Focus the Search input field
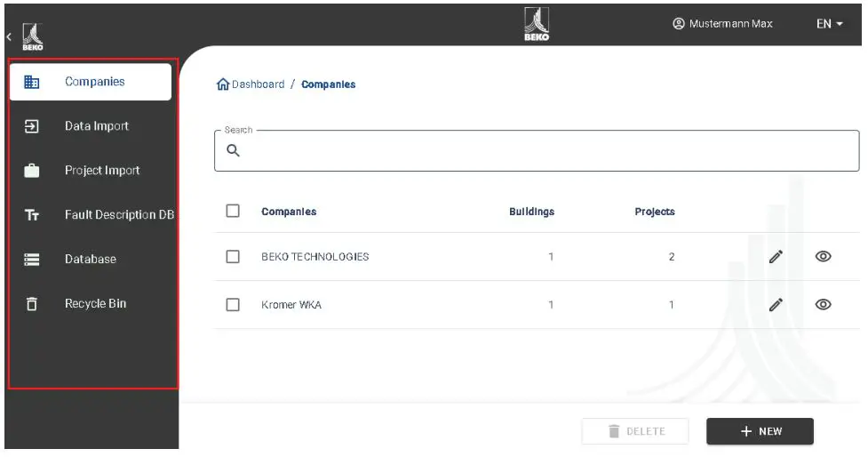 click(537, 150)
